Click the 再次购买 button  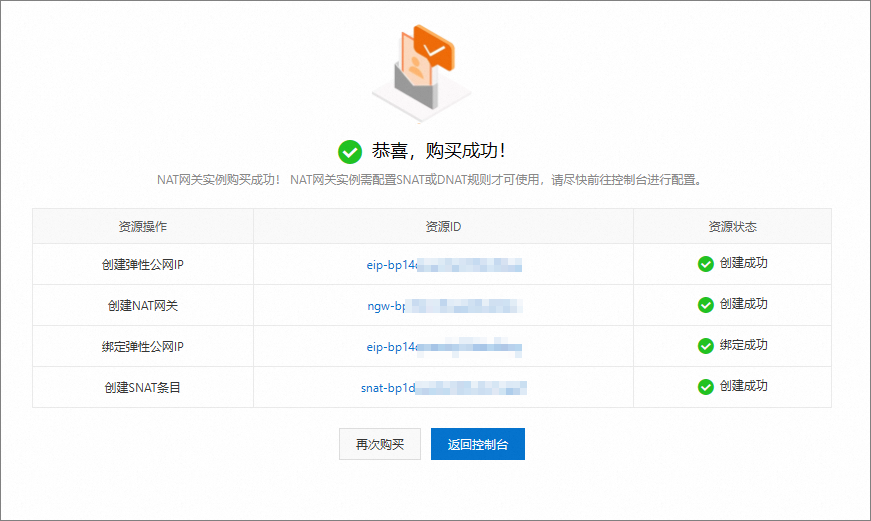pos(380,444)
